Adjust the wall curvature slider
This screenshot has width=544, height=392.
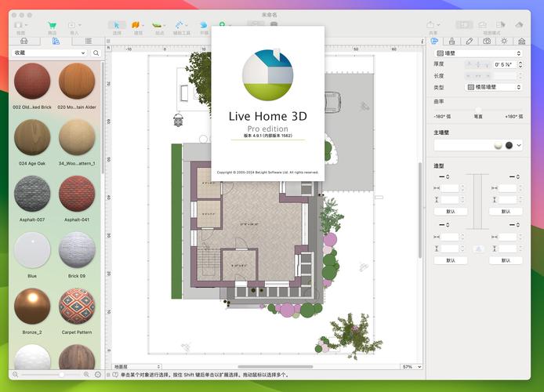[x=478, y=110]
